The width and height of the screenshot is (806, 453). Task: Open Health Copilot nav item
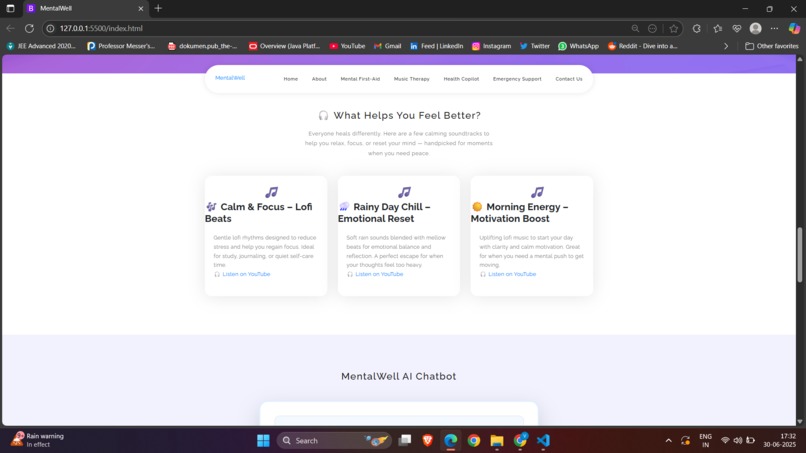click(x=461, y=79)
